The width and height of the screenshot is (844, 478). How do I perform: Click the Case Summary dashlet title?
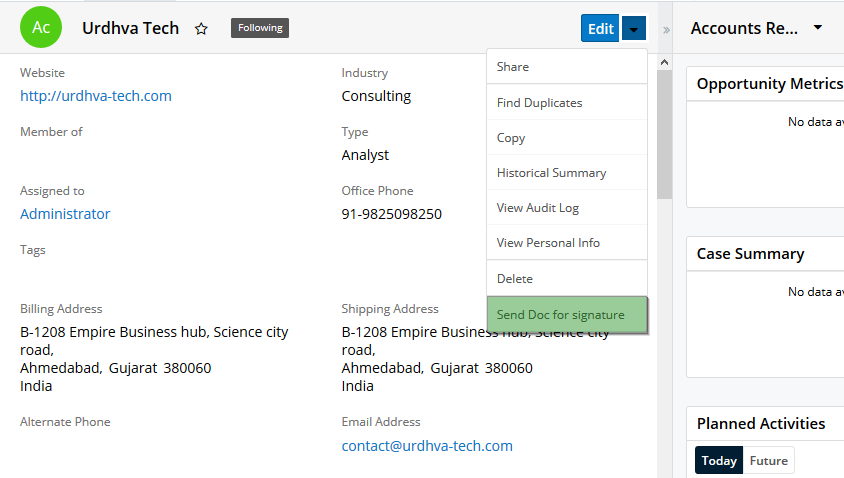click(750, 254)
